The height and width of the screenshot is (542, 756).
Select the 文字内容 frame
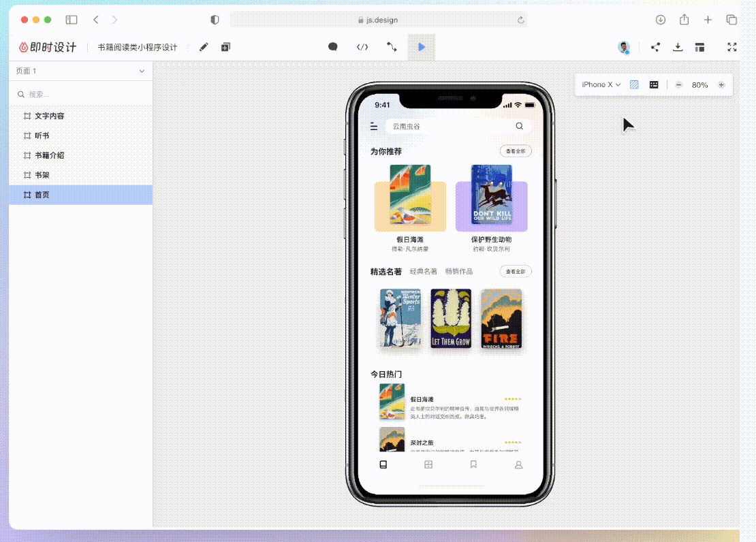tap(80, 116)
